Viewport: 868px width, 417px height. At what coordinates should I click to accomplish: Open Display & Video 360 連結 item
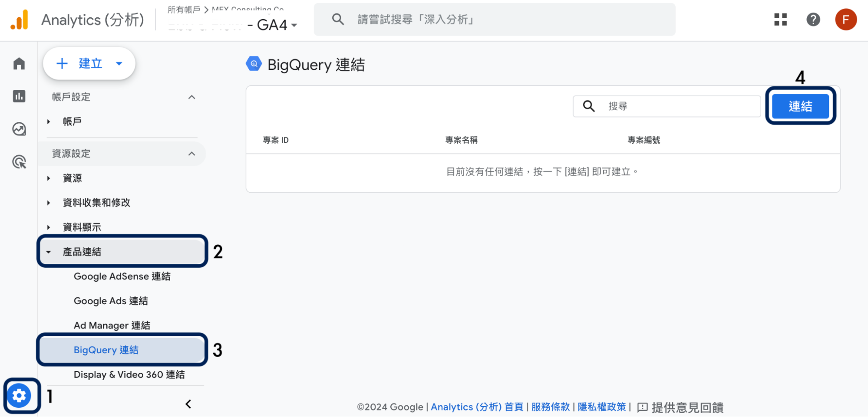point(129,374)
